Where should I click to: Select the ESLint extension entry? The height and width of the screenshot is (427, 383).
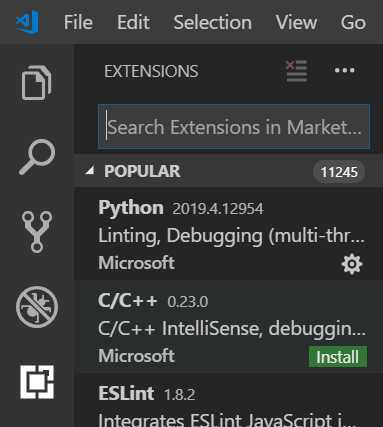coord(228,400)
